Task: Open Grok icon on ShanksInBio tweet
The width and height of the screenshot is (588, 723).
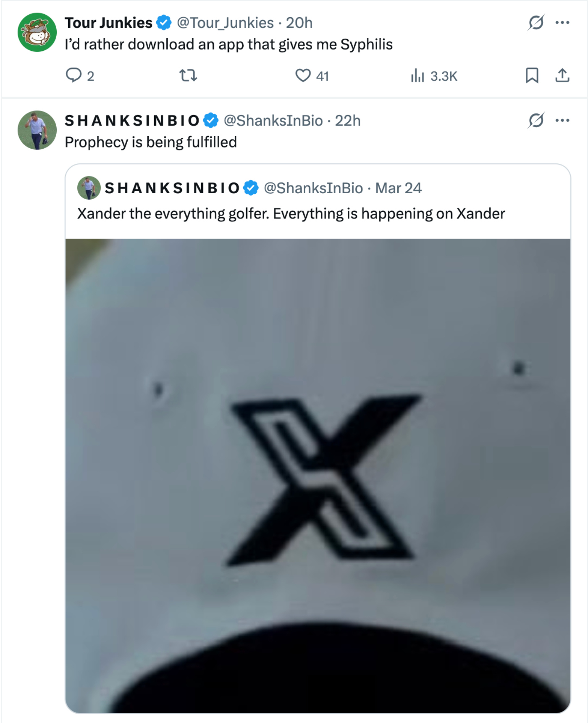Action: (x=536, y=121)
